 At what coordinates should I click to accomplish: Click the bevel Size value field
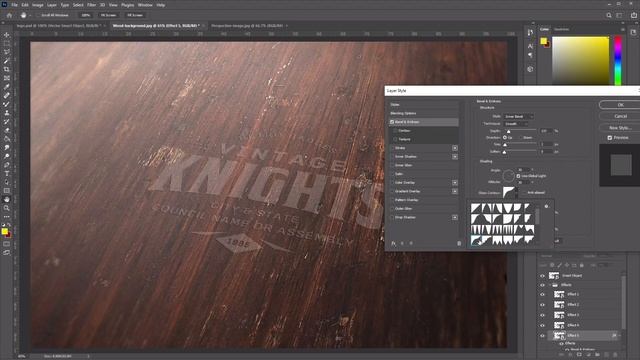(x=547, y=144)
